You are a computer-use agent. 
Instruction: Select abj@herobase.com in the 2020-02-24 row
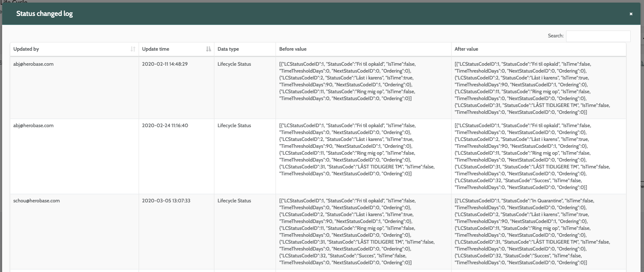(34, 125)
